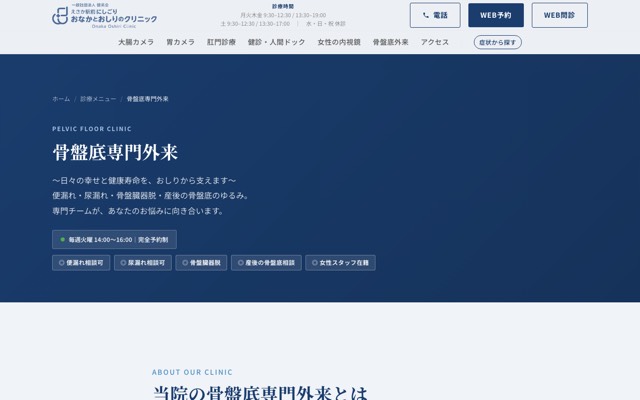The image size is (640, 400).
Task: Click the 女性スタッフ在籍 tag
Action: pos(340,263)
